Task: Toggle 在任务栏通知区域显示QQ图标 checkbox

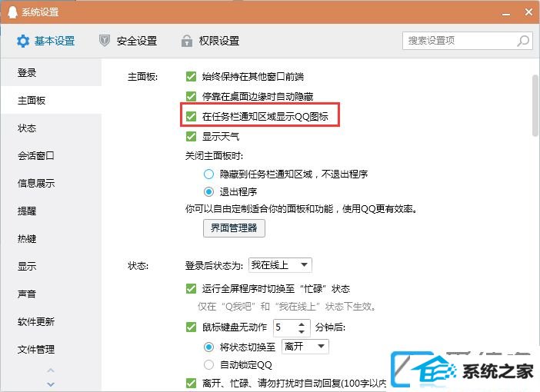Action: point(191,116)
